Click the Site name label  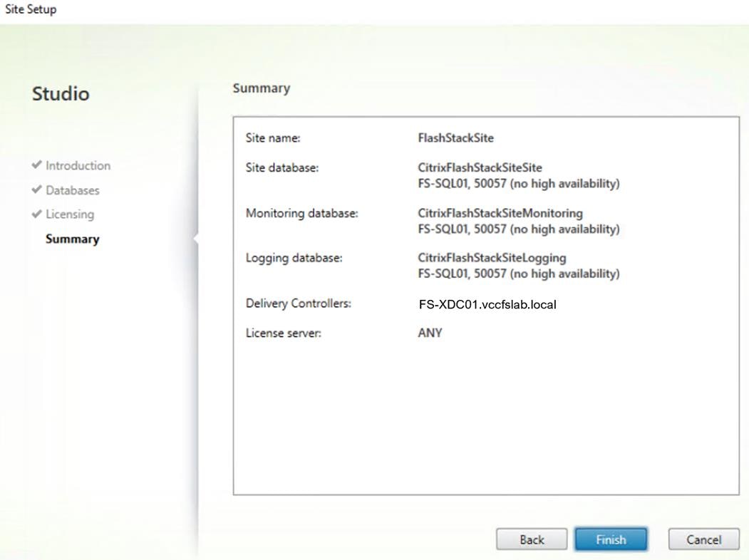pos(273,138)
